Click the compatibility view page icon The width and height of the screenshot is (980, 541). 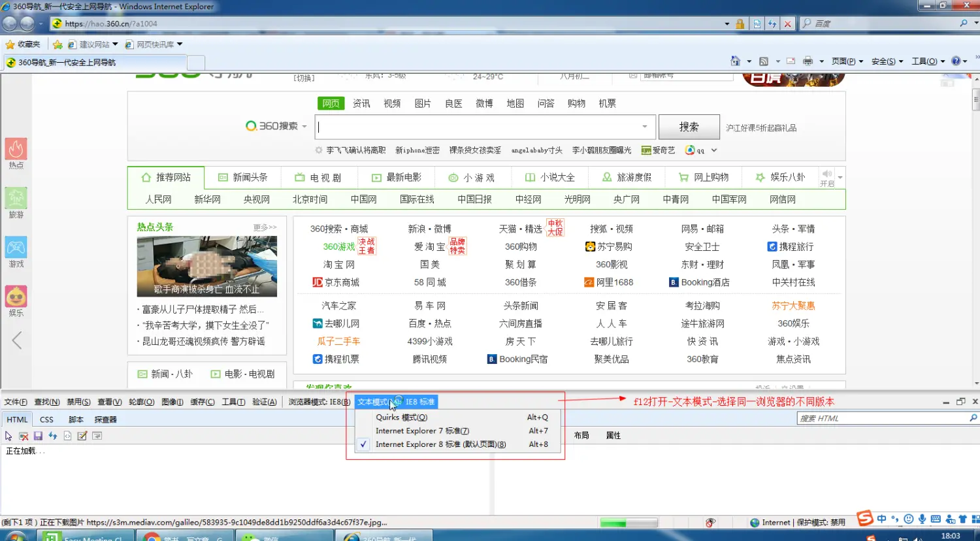point(757,24)
